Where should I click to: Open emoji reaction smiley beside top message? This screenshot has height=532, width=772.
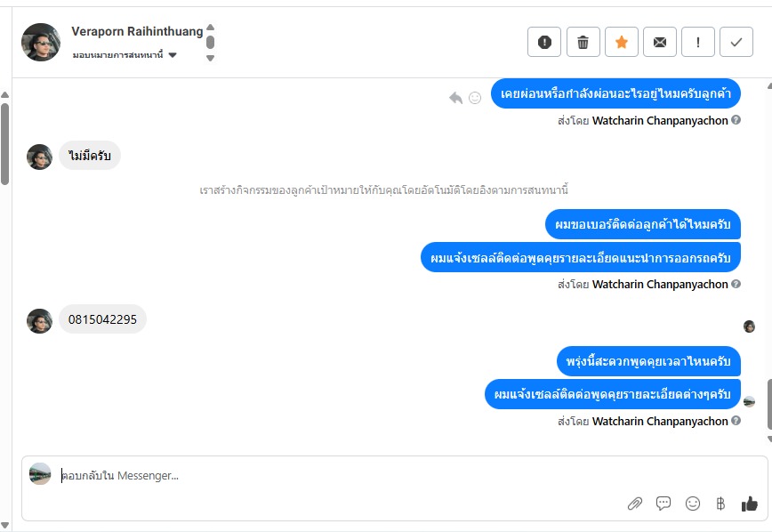pyautogui.click(x=475, y=97)
